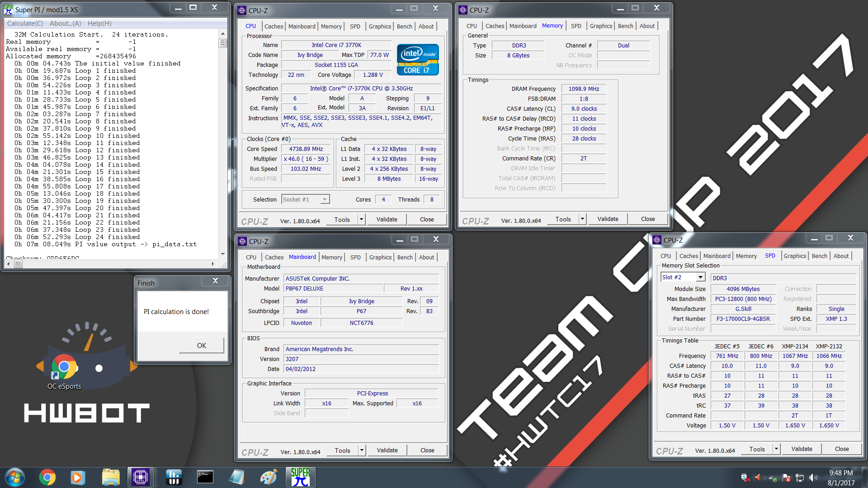Click the Intel Core i7 logo
Screen dimensions: 868x488
[x=418, y=60]
